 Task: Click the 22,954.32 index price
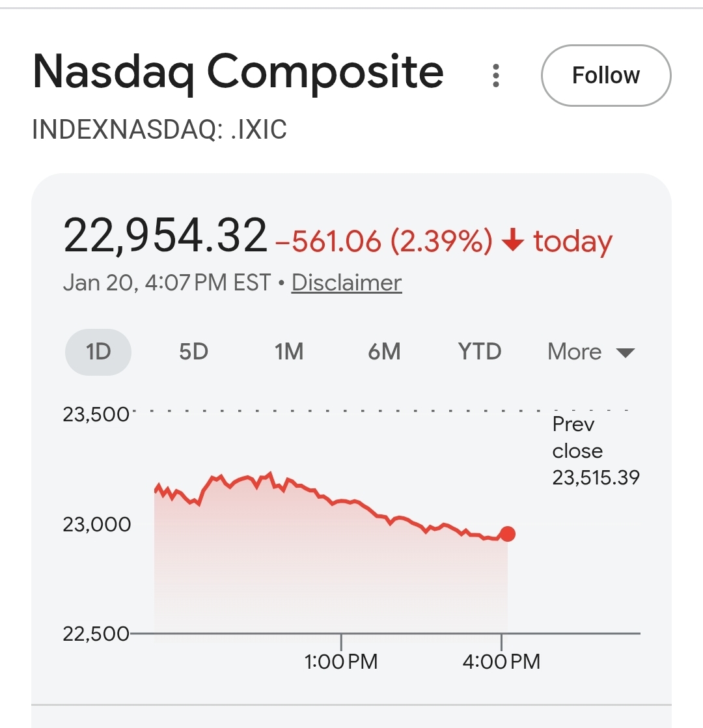pos(165,236)
